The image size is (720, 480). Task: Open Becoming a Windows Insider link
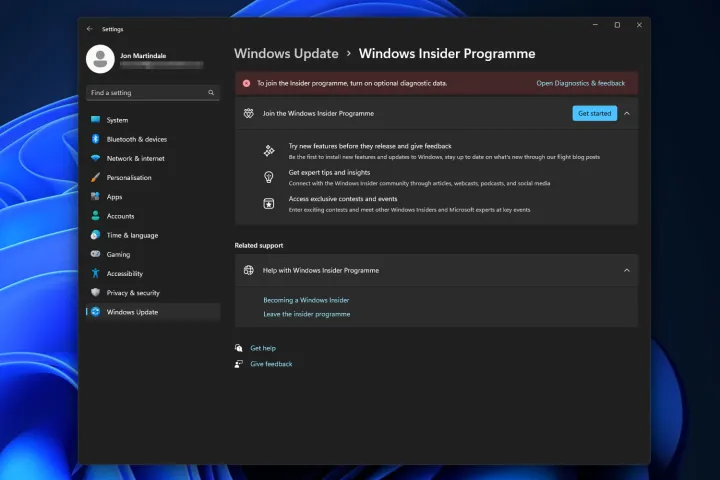tap(306, 300)
